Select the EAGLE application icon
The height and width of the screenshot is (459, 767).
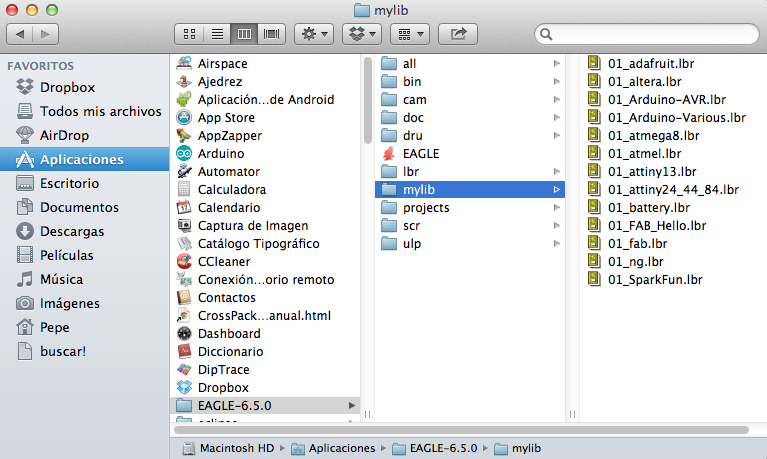(x=389, y=153)
